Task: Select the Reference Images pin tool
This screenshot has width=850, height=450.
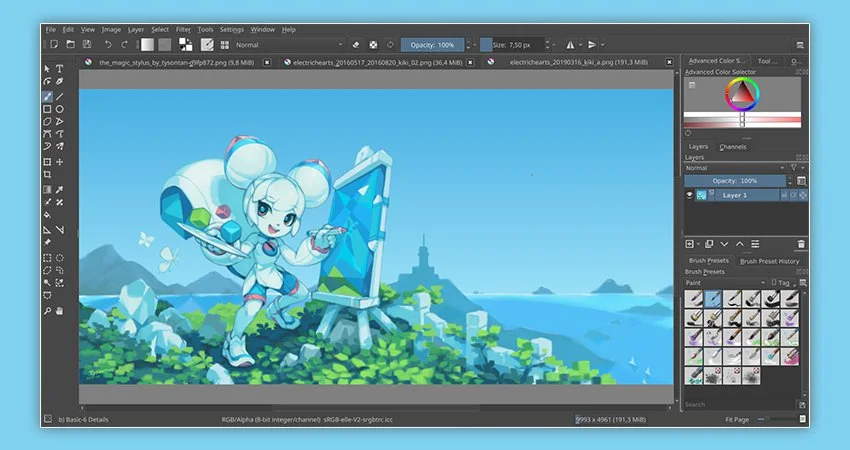Action: pyautogui.click(x=47, y=242)
